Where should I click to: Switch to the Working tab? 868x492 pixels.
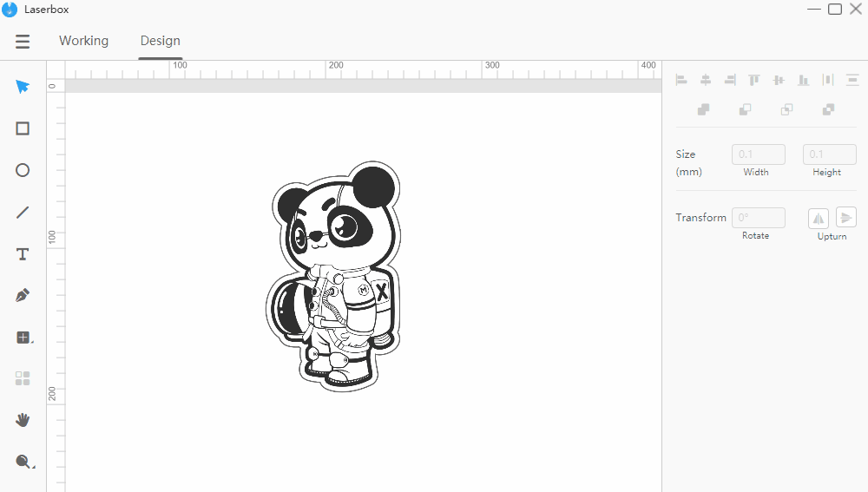pos(83,41)
